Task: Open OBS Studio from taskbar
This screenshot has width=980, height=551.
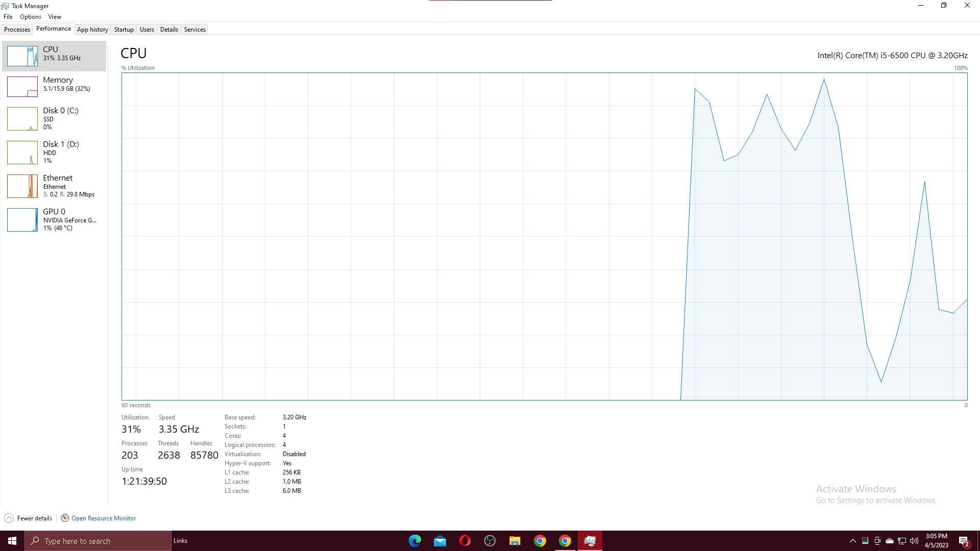Action: [490, 541]
